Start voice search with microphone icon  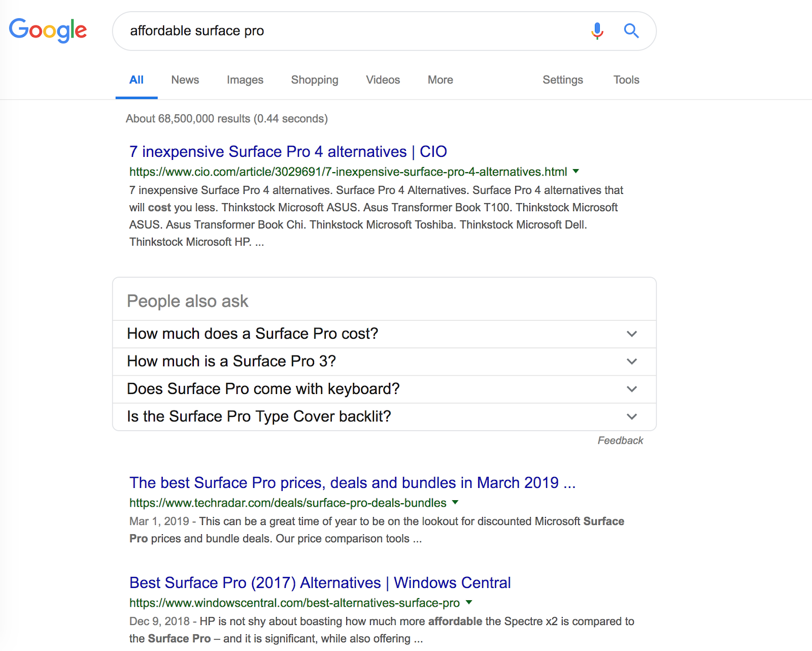[597, 31]
